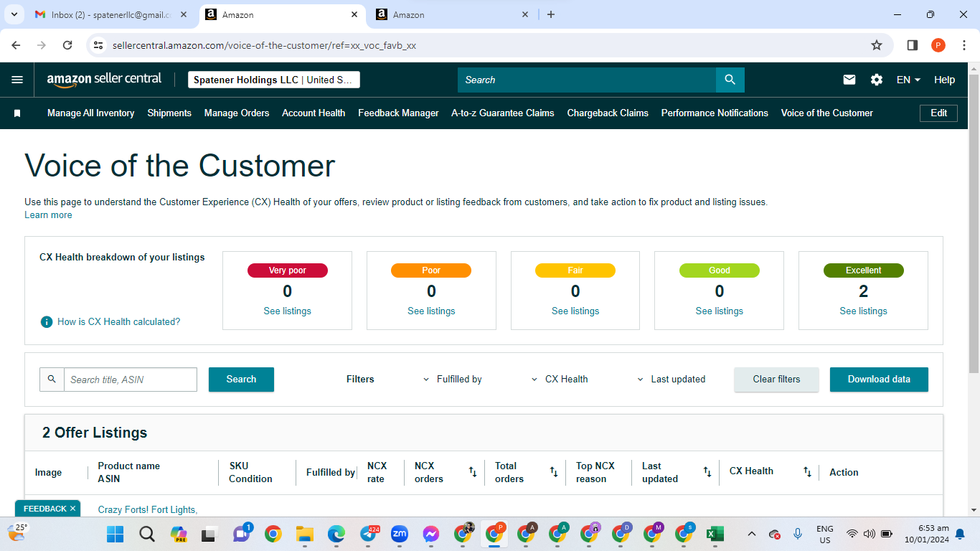980x551 pixels.
Task: Sort by Total orders column
Action: [x=554, y=472]
